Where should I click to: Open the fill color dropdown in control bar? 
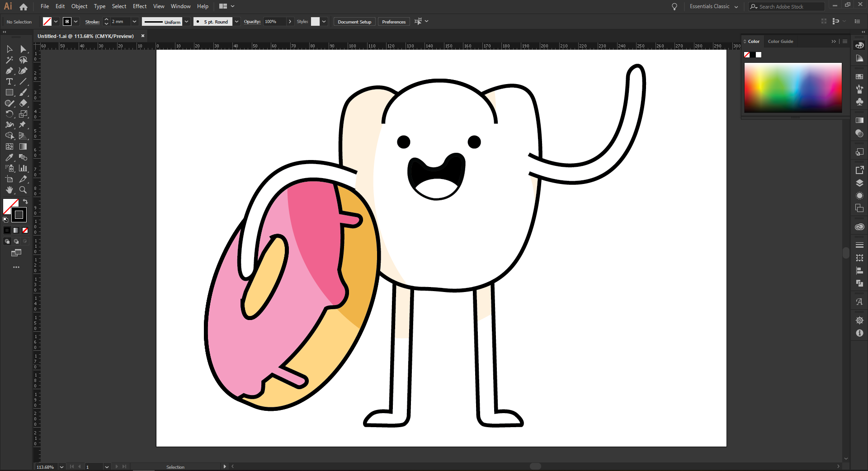click(x=56, y=22)
